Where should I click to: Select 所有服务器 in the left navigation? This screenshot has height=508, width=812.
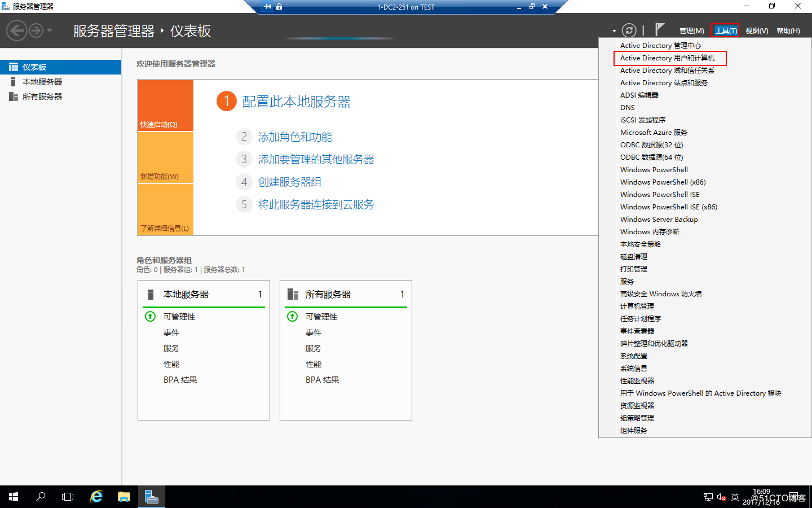60,97
